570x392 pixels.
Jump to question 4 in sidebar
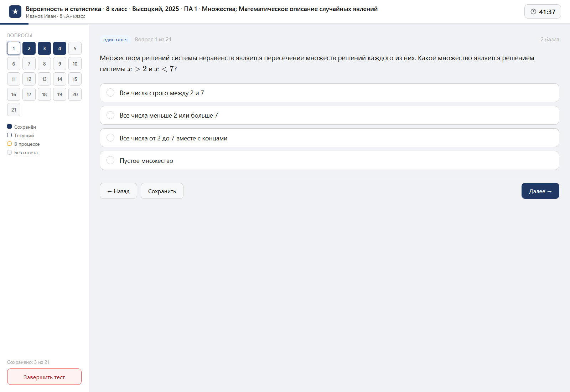tap(59, 48)
